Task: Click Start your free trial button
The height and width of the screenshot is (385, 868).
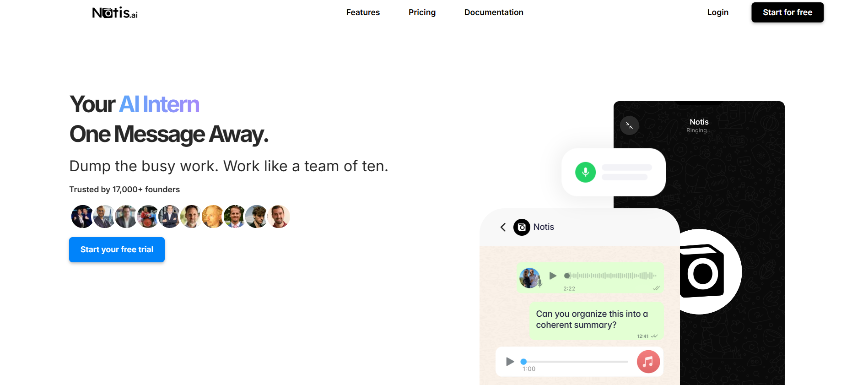Action: click(117, 249)
